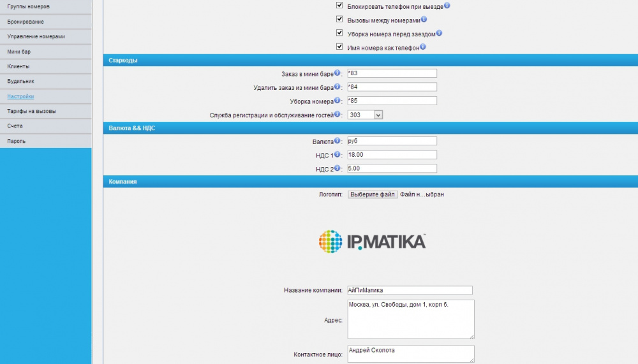Click the Заказ в мини баре *83 field
This screenshot has height=364, width=638.
point(392,73)
